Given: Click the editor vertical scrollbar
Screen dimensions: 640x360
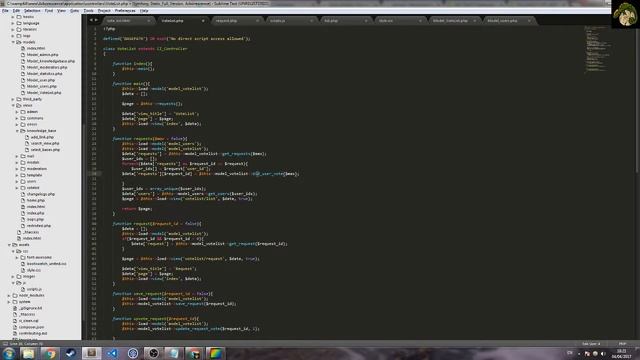Looking at the screenshot, I should [x=638, y=100].
